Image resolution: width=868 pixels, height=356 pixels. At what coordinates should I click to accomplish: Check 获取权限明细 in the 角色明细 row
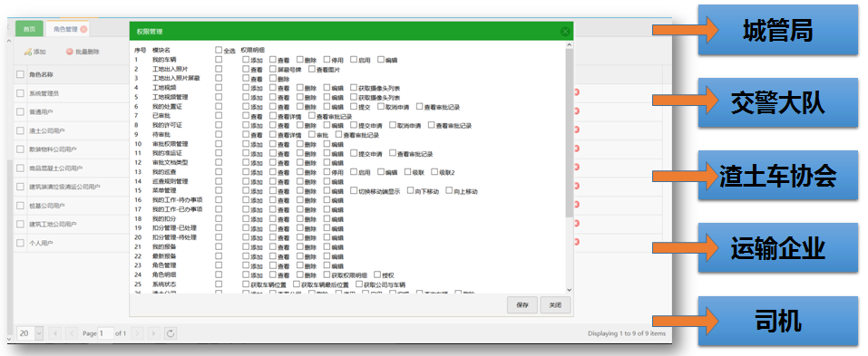point(327,274)
